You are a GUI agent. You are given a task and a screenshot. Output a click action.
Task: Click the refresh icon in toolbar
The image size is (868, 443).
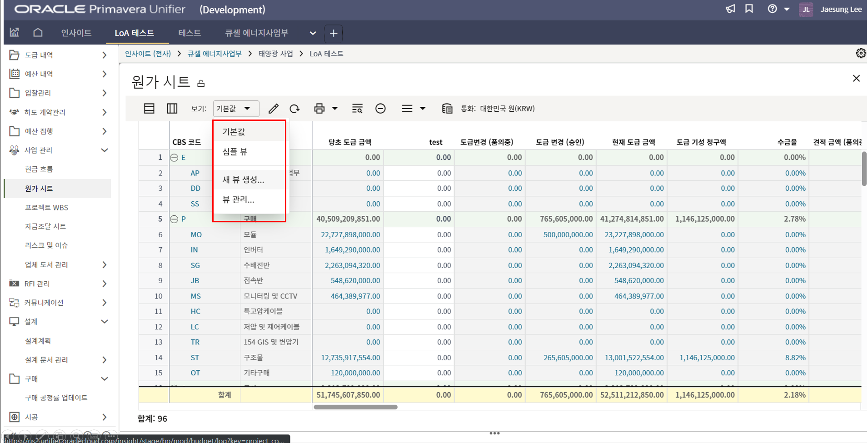[x=294, y=109]
